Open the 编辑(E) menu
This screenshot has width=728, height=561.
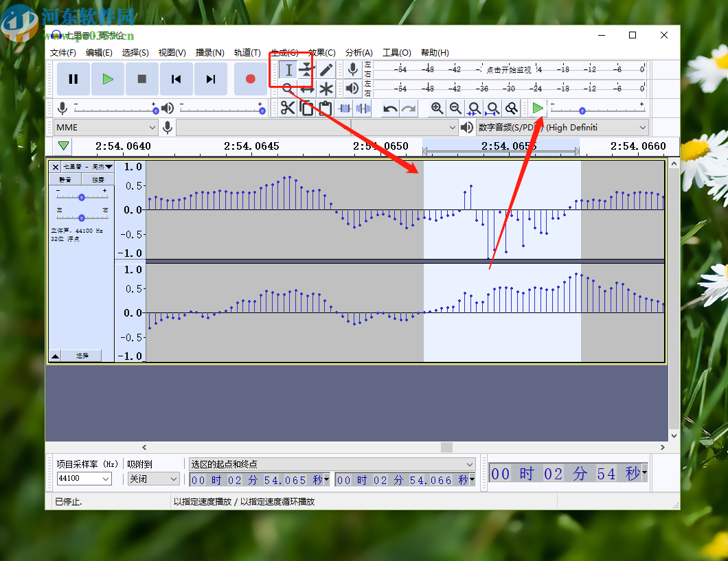(99, 52)
